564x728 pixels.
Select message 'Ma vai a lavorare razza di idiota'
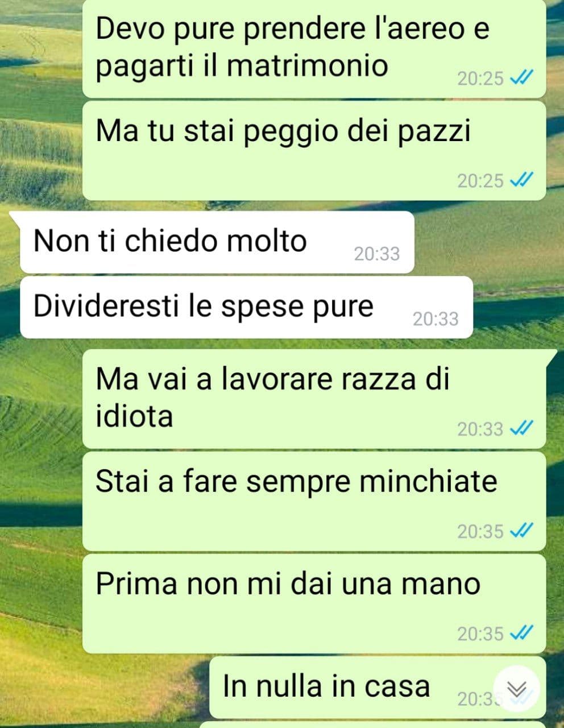pyautogui.click(x=314, y=399)
